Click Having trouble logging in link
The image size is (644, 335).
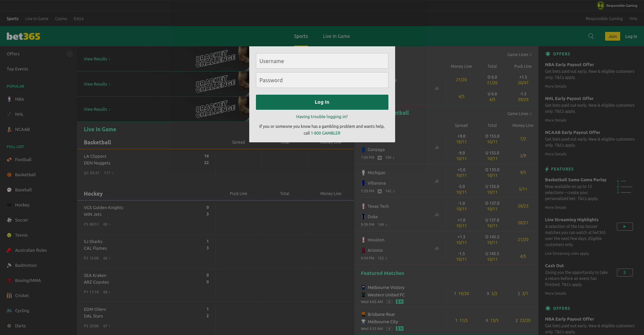[x=322, y=117]
